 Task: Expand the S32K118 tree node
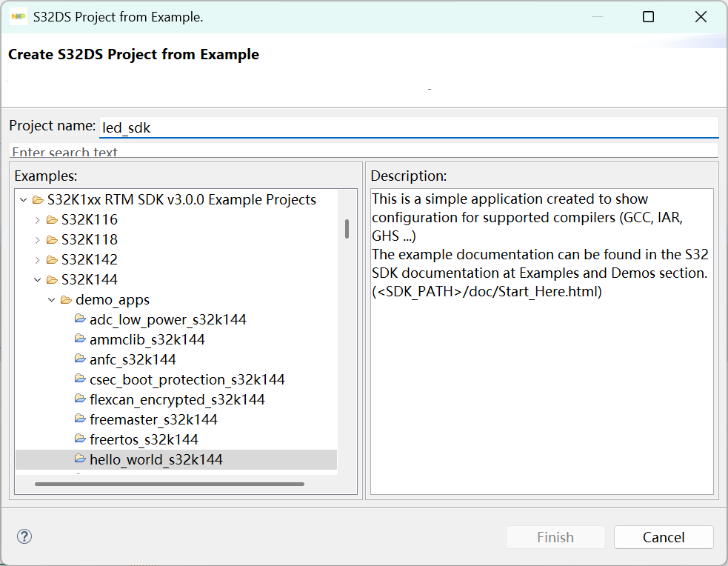(38, 240)
